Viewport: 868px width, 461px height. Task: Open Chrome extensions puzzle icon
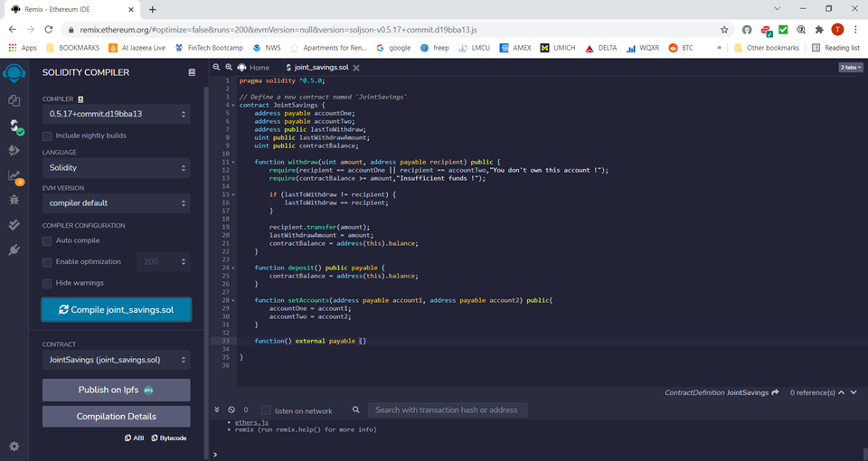click(x=819, y=30)
